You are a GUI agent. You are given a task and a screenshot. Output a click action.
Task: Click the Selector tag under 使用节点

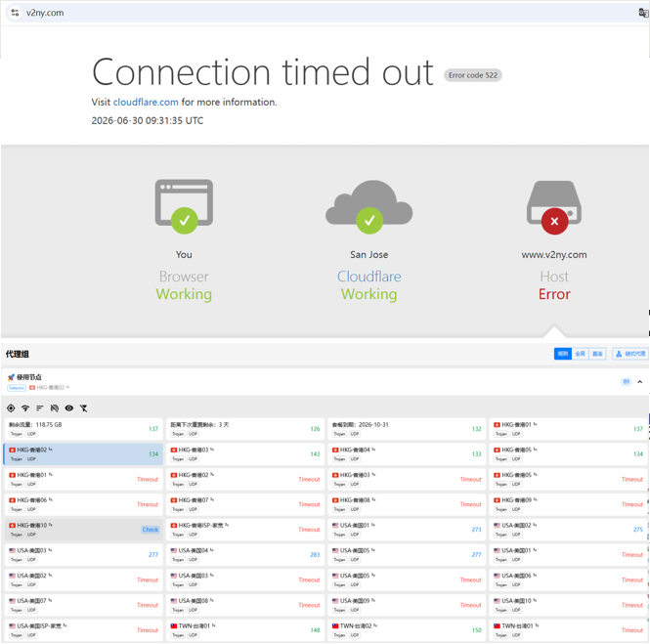[17, 388]
